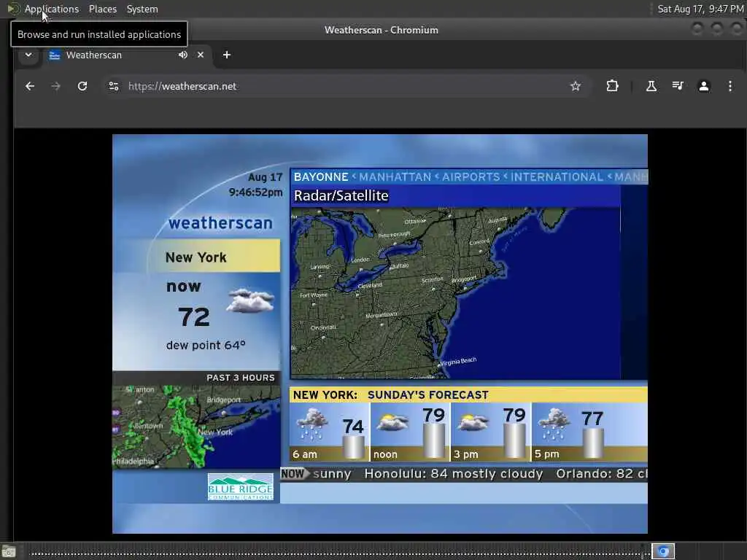Screen dimensions: 747x560
Task: Click the clock showing Sat Aug 17
Action: click(x=700, y=9)
